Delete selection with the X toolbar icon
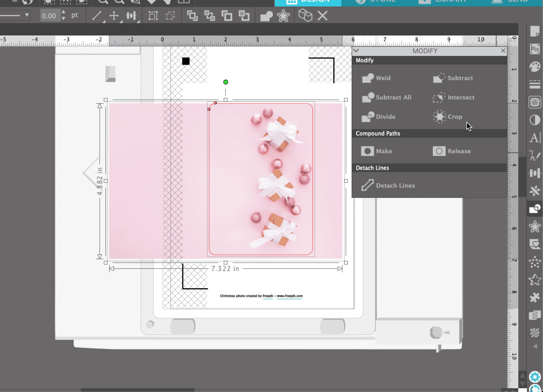The width and height of the screenshot is (543, 392). click(322, 16)
